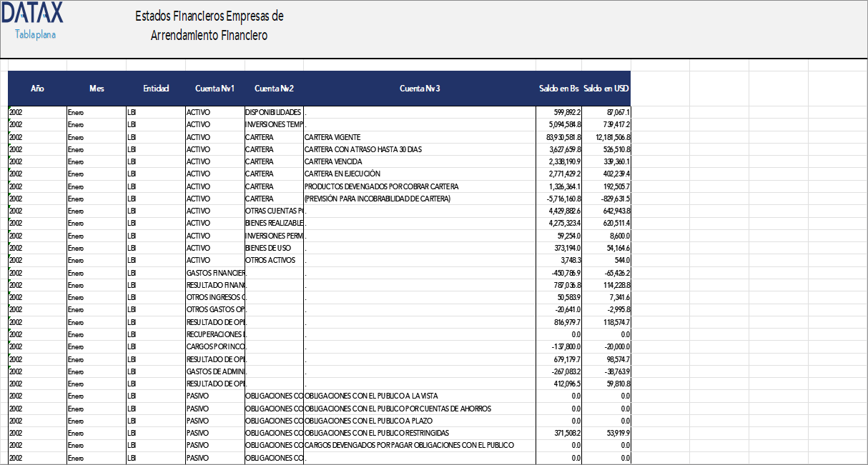Click the DATAX logo image
The height and width of the screenshot is (465, 868).
[33, 16]
